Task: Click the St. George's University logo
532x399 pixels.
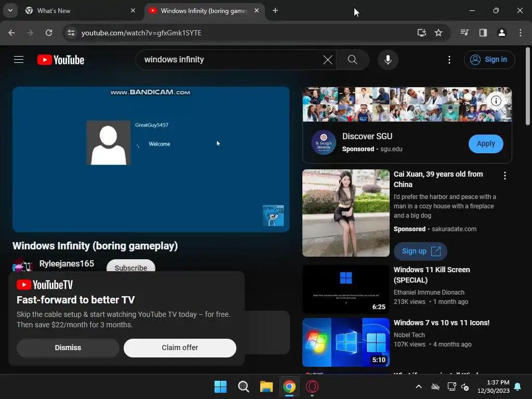Action: coord(324,143)
